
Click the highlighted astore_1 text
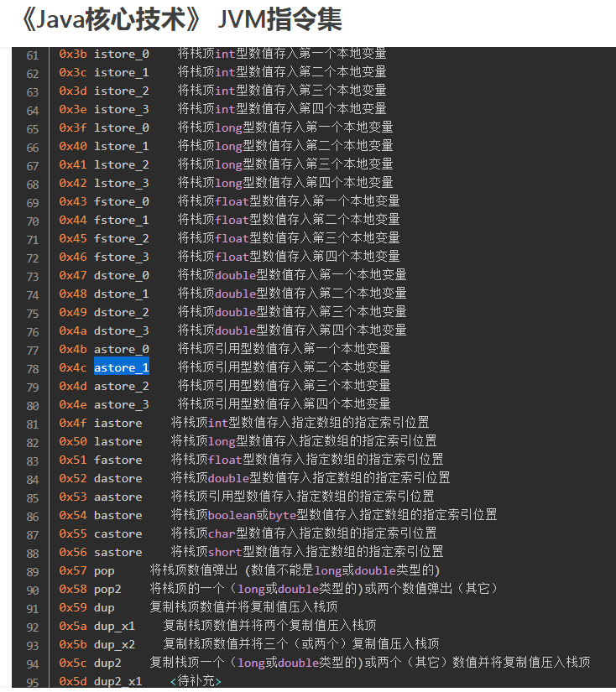[x=122, y=368]
